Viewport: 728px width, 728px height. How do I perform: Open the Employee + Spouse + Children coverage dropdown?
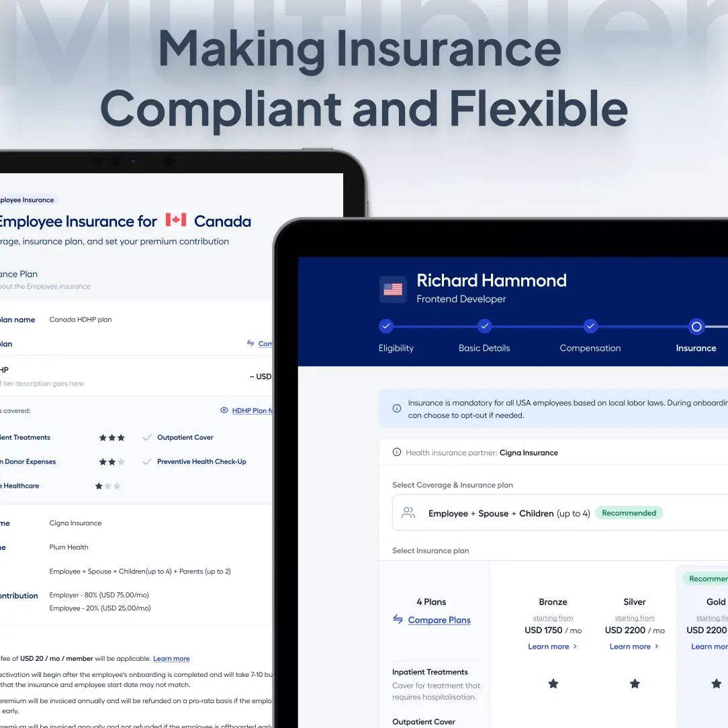(x=560, y=512)
